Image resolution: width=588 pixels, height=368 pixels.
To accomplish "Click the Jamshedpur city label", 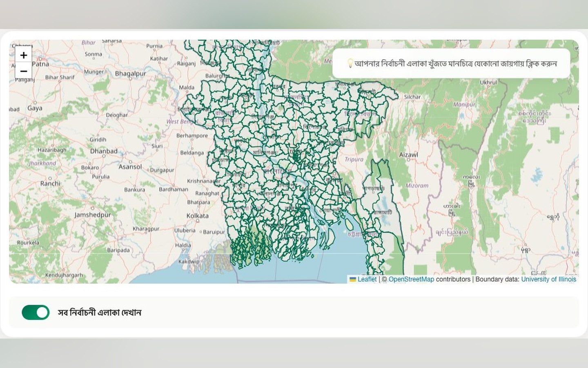I will pyautogui.click(x=92, y=215).
